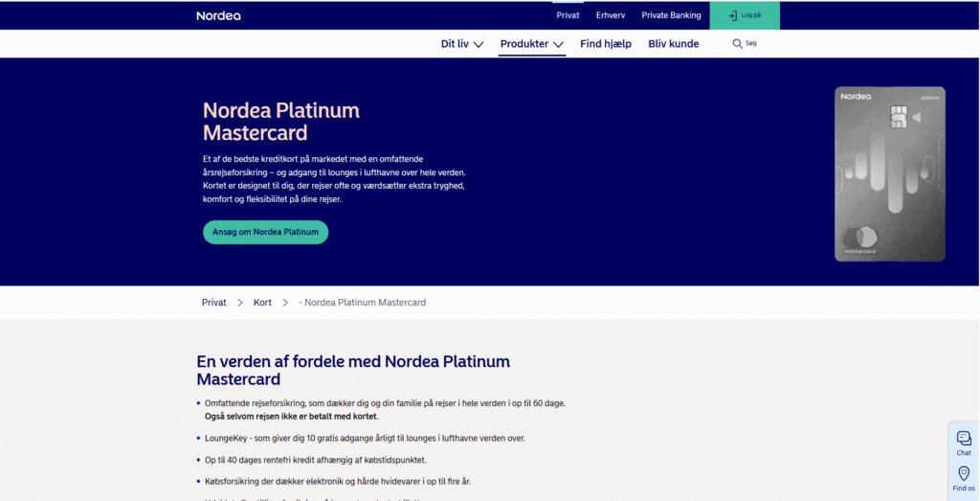
Task: Click the search magnifier icon
Action: click(x=737, y=44)
